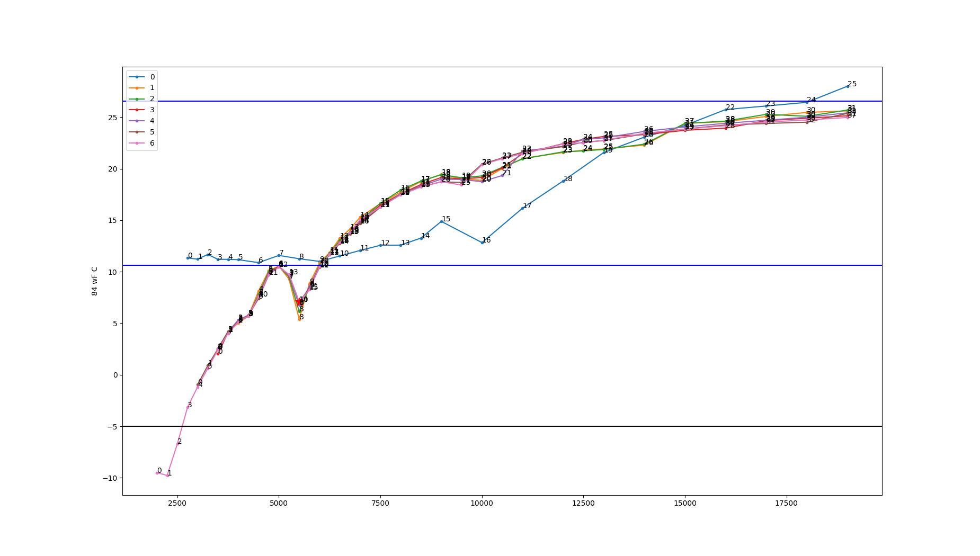The width and height of the screenshot is (980, 556).
Task: Click y-axis tick label −10
Action: [x=110, y=478]
